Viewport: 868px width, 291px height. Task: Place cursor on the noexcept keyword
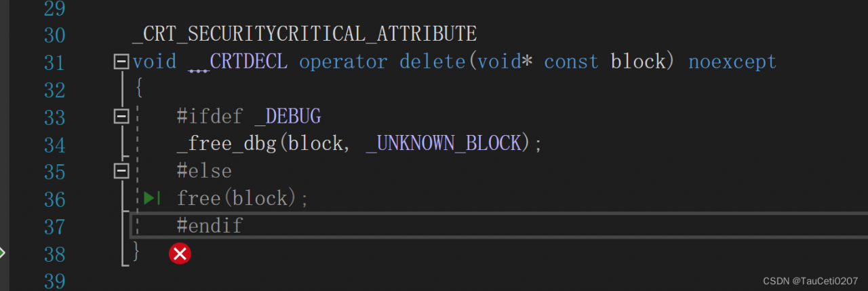(732, 62)
